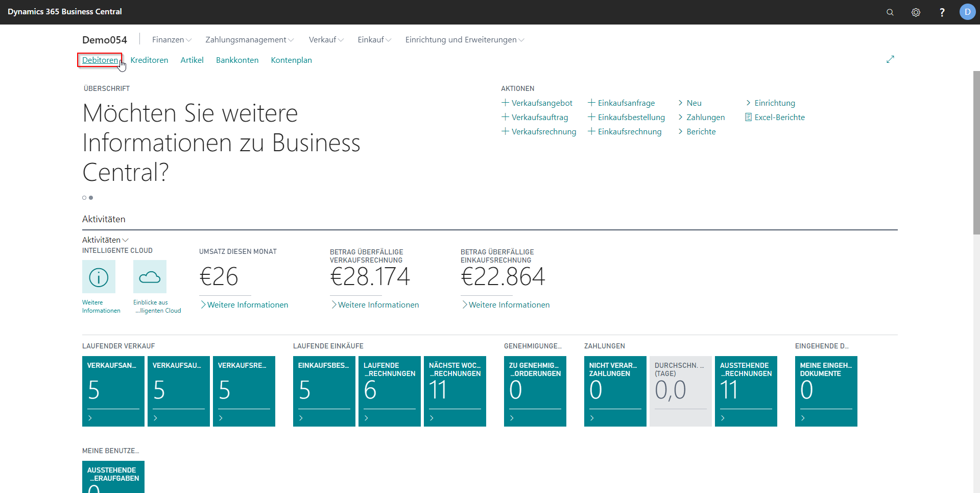Viewport: 980px width, 493px height.
Task: Open Weitere Informationen under überfällige Verkaufsrechnung
Action: click(375, 304)
